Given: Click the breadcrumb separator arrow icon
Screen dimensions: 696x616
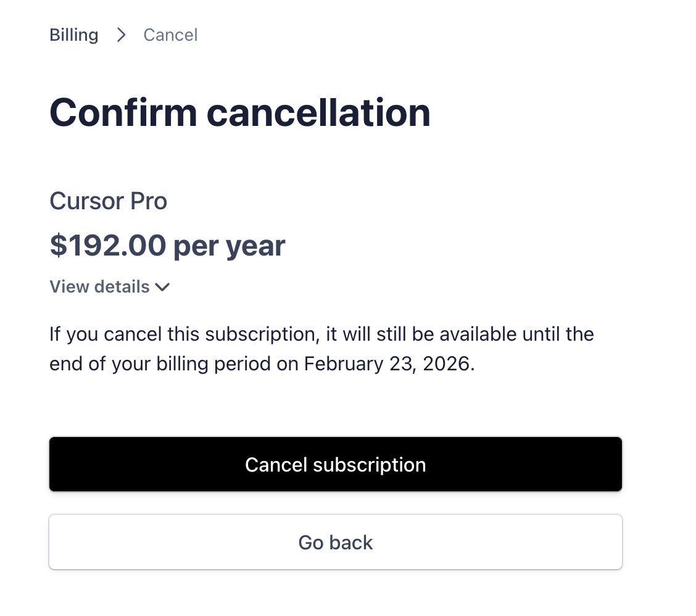Looking at the screenshot, I should tap(121, 35).
